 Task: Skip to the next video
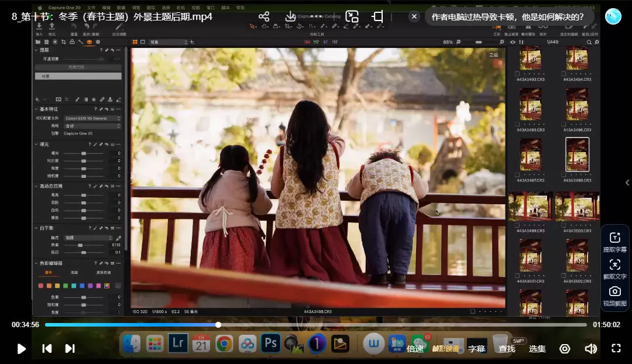(70, 349)
